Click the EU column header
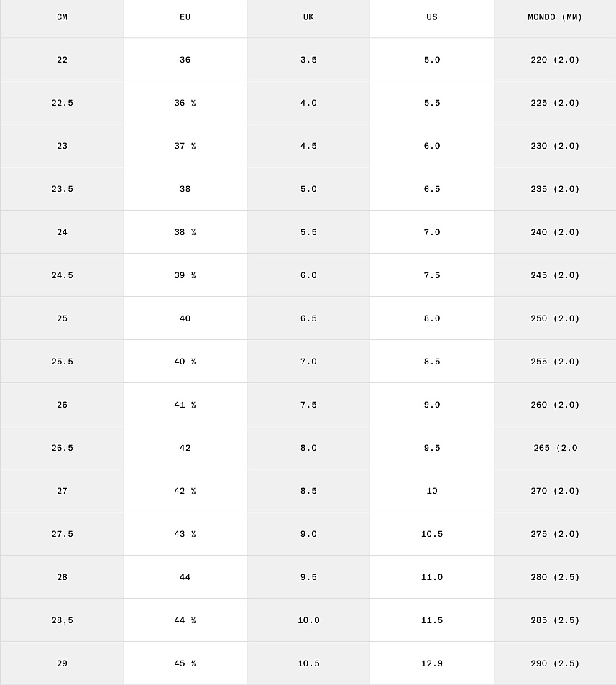Screen dimensions: 616x685 185,17
